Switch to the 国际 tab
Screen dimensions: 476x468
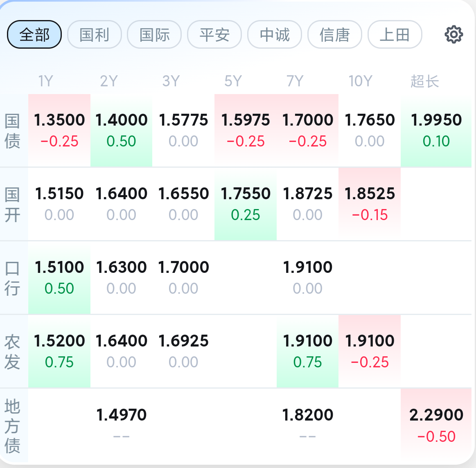point(155,35)
